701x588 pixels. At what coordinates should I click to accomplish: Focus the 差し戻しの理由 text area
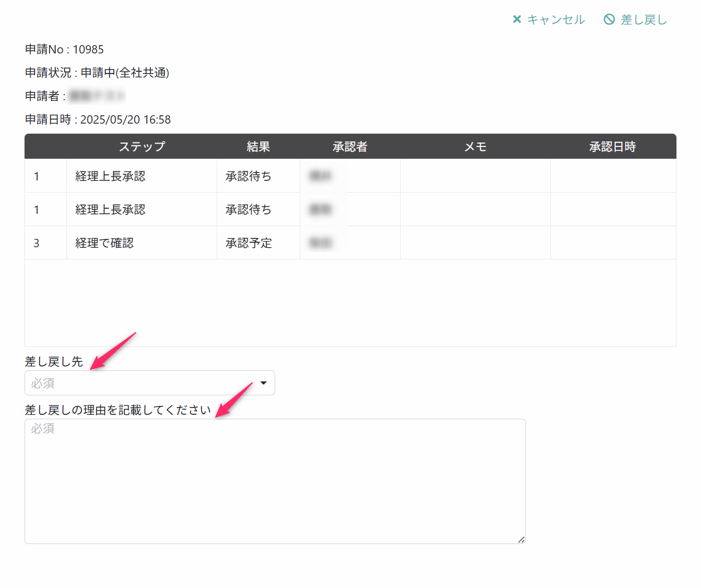[275, 481]
